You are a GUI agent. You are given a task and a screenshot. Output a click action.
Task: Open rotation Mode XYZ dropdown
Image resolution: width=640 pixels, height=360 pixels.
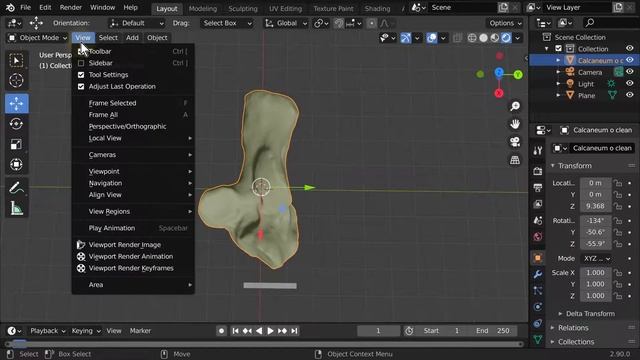click(x=597, y=258)
